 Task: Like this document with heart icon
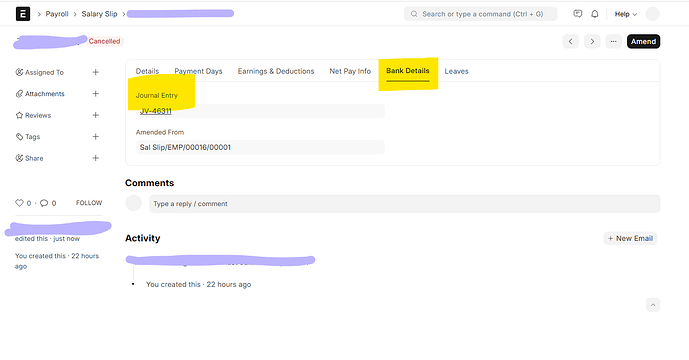pyautogui.click(x=19, y=203)
